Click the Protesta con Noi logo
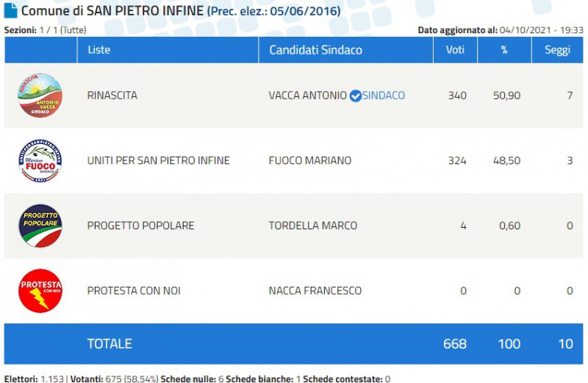This screenshot has height=383, width=588. pos(40,290)
